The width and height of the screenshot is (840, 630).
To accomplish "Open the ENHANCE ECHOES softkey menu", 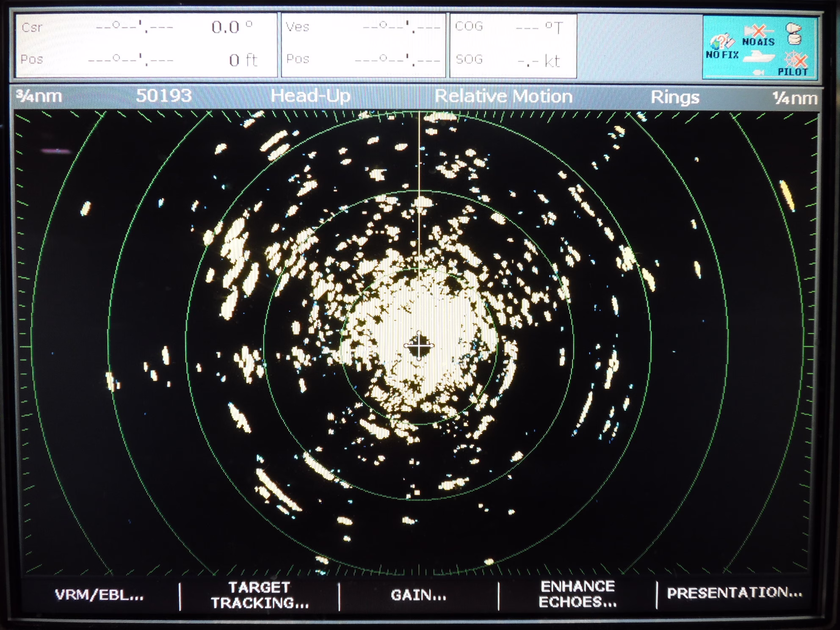I will [x=577, y=594].
